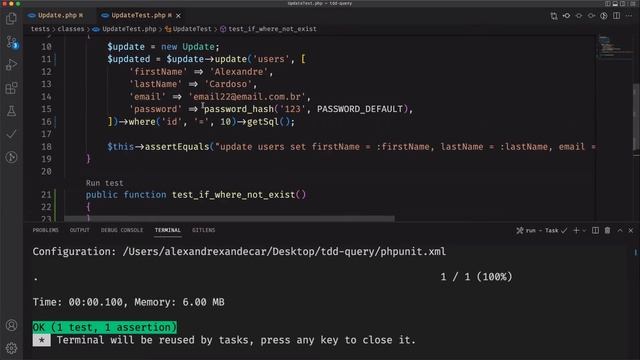Open the Output panel tab

pos(79,230)
